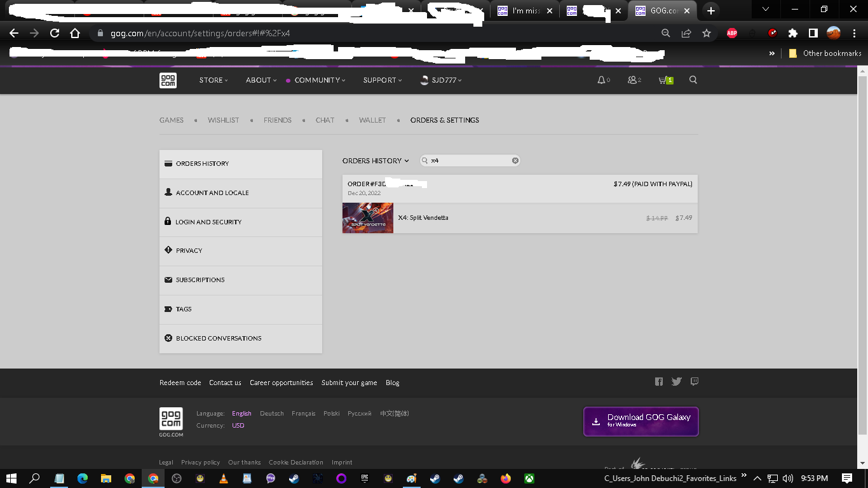Screen dimensions: 868x488
Task: Show more bookmarks with the double chevron
Action: 772,53
